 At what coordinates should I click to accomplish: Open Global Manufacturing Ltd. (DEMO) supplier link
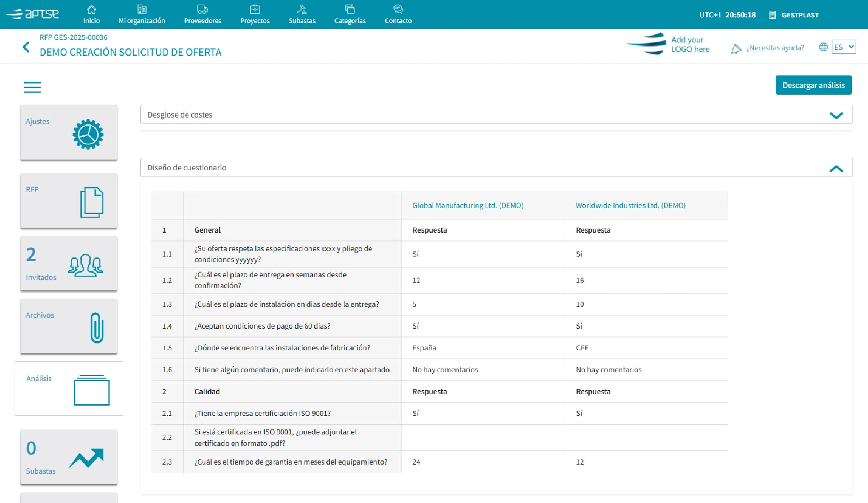pos(467,206)
